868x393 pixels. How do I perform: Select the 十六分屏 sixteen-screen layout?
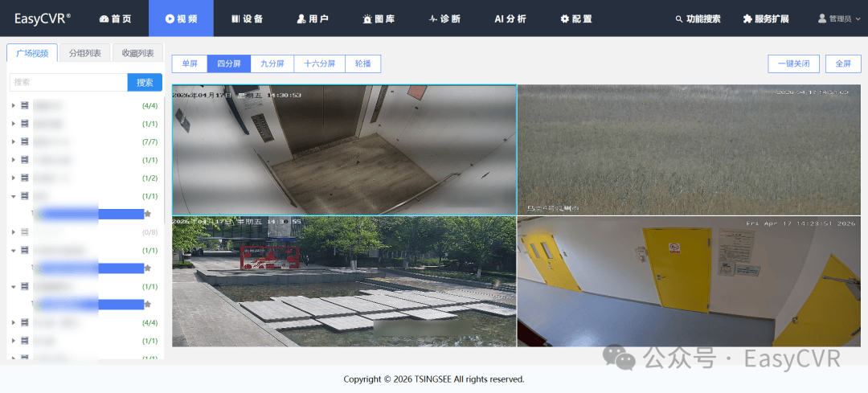coord(319,63)
